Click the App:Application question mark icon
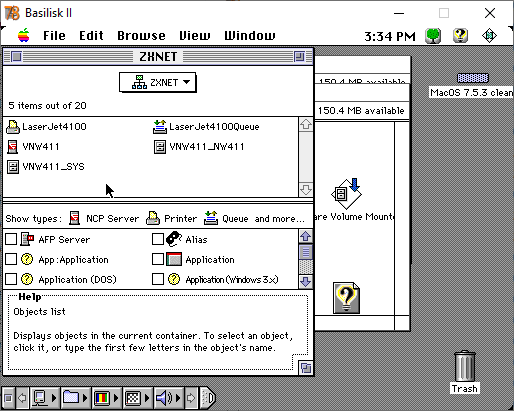The image size is (514, 411). click(x=27, y=259)
